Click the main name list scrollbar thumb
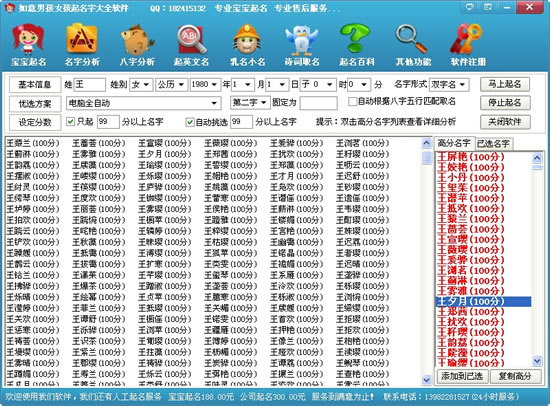 pos(427,157)
